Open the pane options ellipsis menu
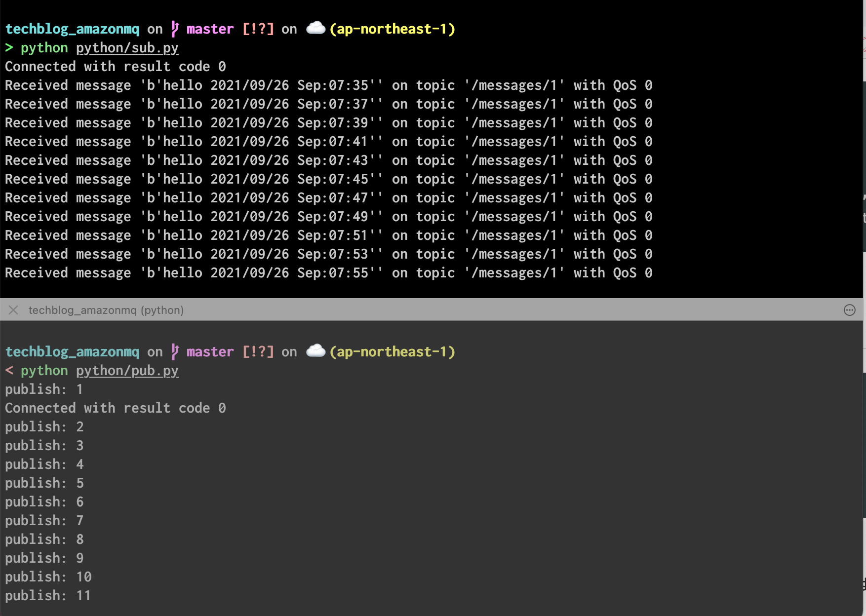This screenshot has width=866, height=616. pos(849,310)
